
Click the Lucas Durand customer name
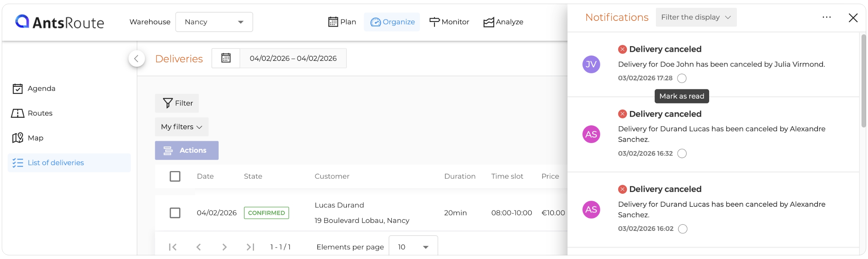pos(339,205)
